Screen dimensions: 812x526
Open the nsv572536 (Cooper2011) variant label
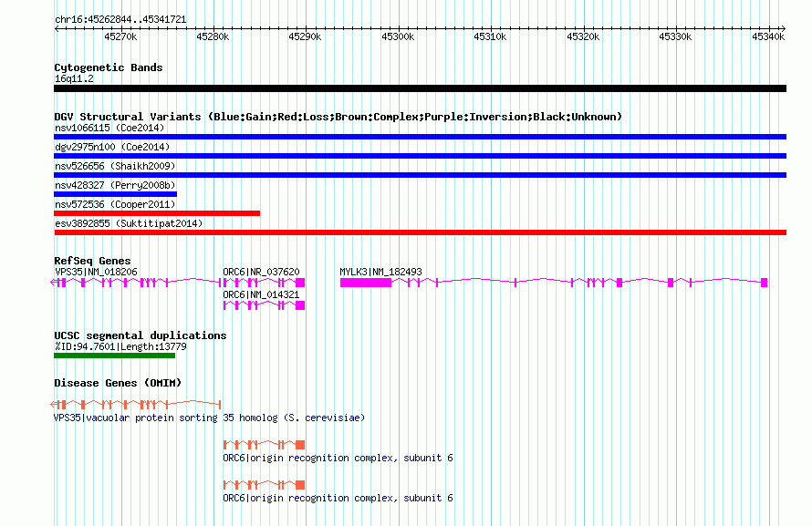point(115,204)
